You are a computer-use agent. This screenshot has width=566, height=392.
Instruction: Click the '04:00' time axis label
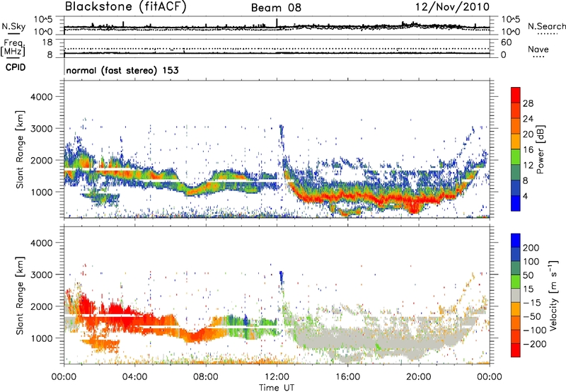(135, 376)
